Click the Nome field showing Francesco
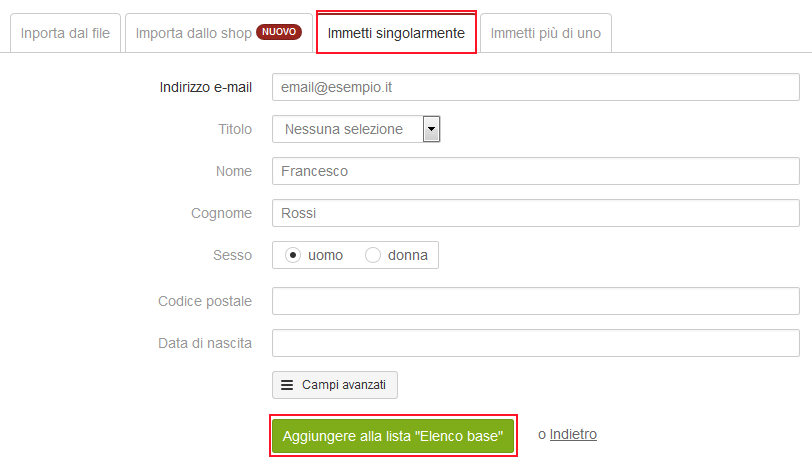The height and width of the screenshot is (460, 812). [x=535, y=171]
